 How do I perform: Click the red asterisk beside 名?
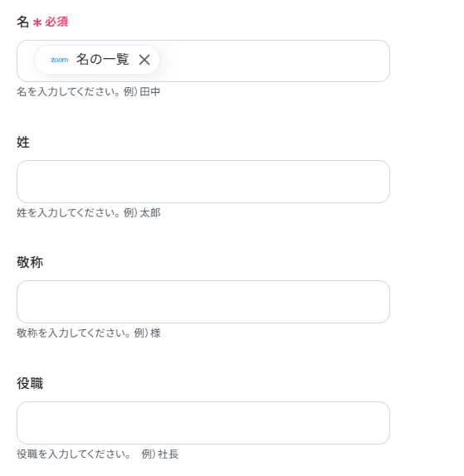37,22
